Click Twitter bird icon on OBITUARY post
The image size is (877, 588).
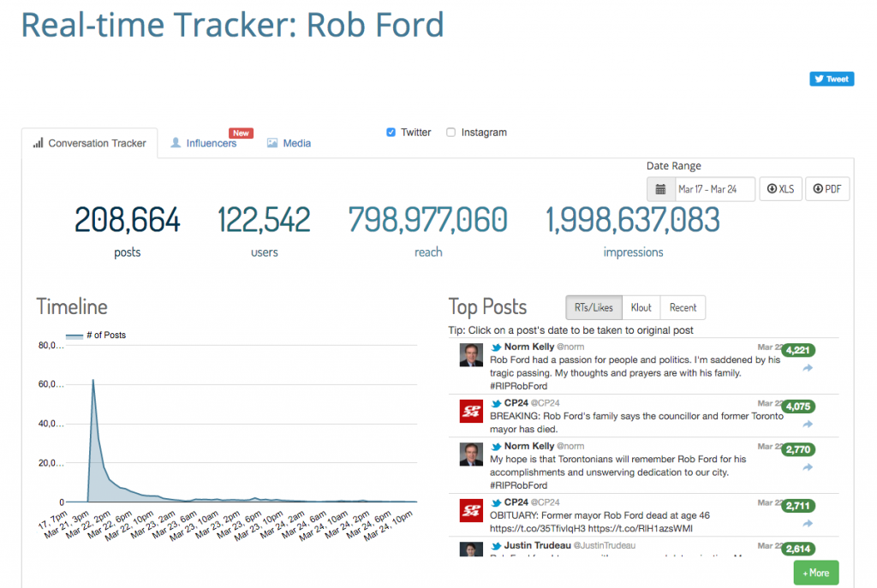click(496, 503)
